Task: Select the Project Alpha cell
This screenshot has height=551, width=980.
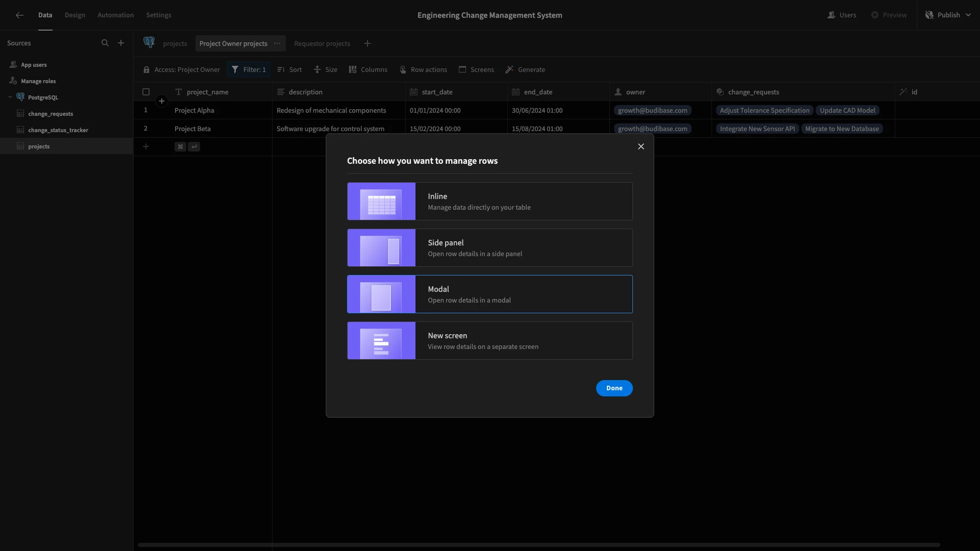Action: point(221,110)
